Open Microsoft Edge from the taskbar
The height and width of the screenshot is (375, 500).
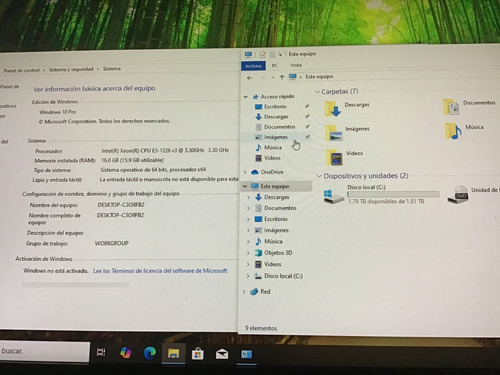150,353
